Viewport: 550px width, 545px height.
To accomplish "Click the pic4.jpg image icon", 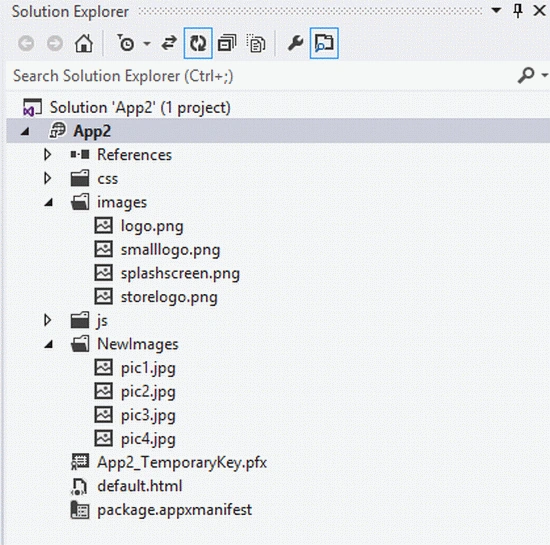I will [x=104, y=438].
